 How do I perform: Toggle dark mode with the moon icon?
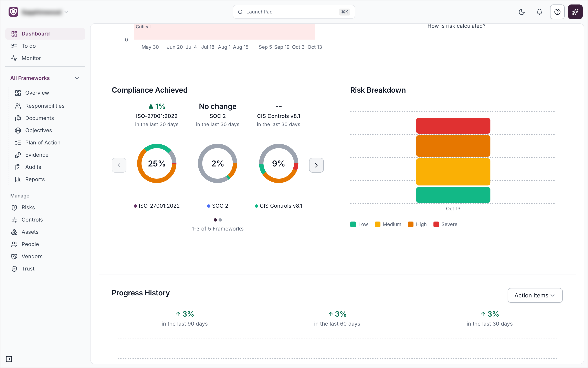[x=522, y=12]
